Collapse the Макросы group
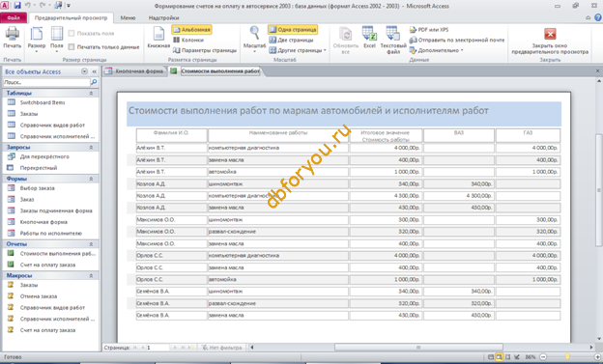 pyautogui.click(x=91, y=276)
